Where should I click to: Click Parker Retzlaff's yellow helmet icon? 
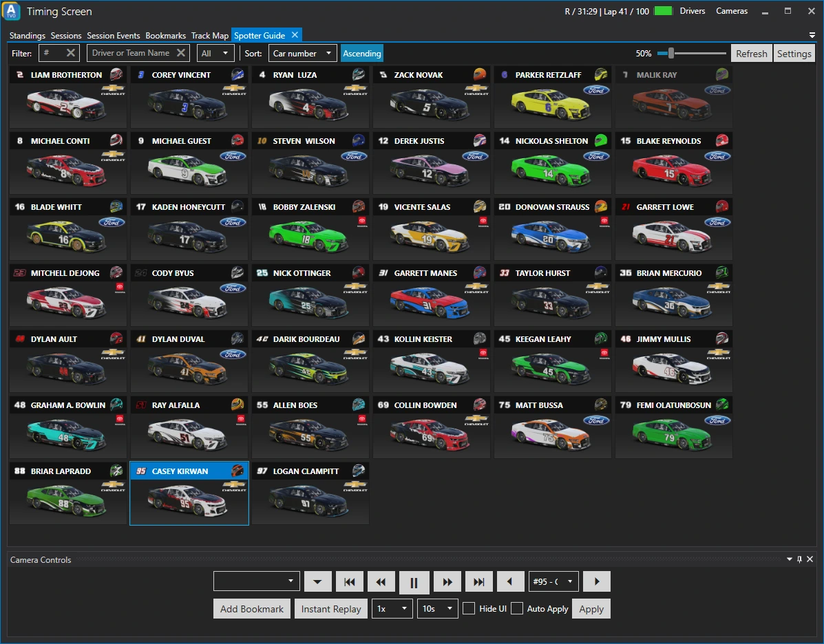click(601, 74)
